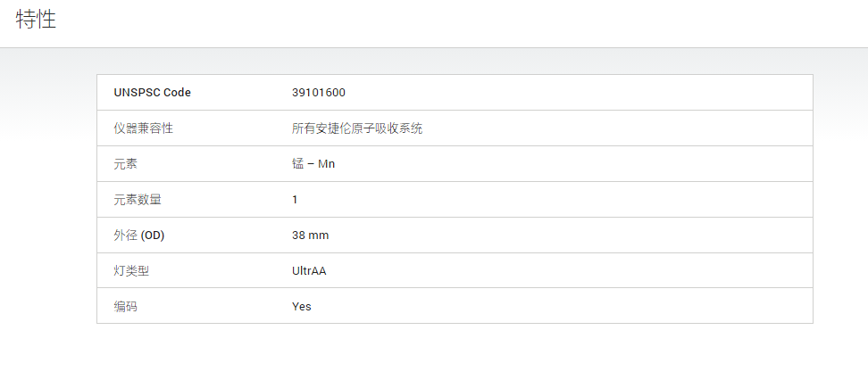Select the 灯类型 label
Image resolution: width=868 pixels, height=380 pixels.
coord(131,271)
